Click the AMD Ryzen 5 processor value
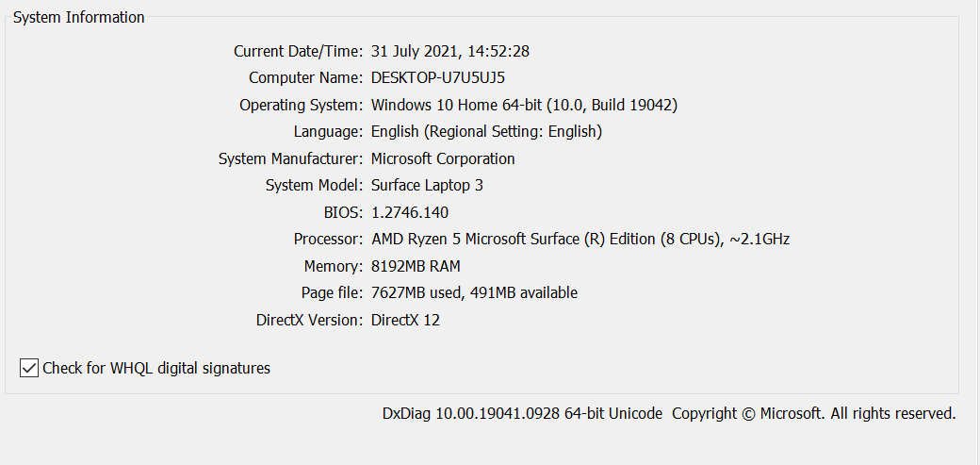 click(580, 239)
